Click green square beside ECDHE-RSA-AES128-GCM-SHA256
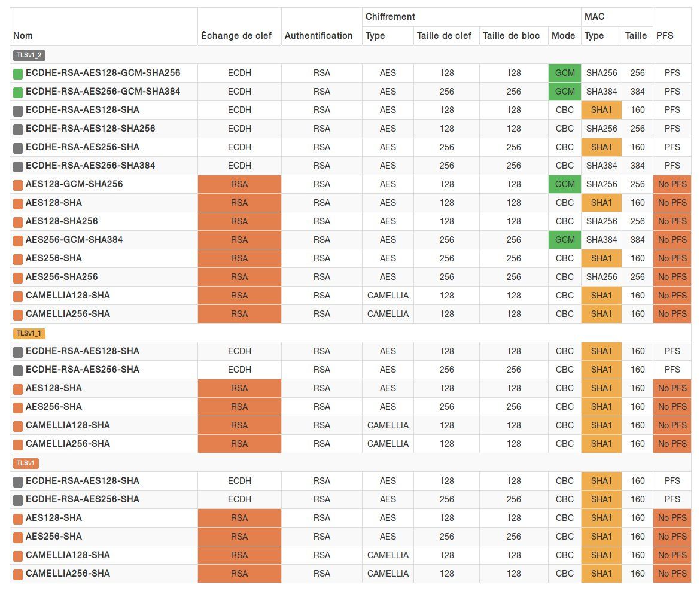Screen dimensions: 700x591 tap(18, 74)
